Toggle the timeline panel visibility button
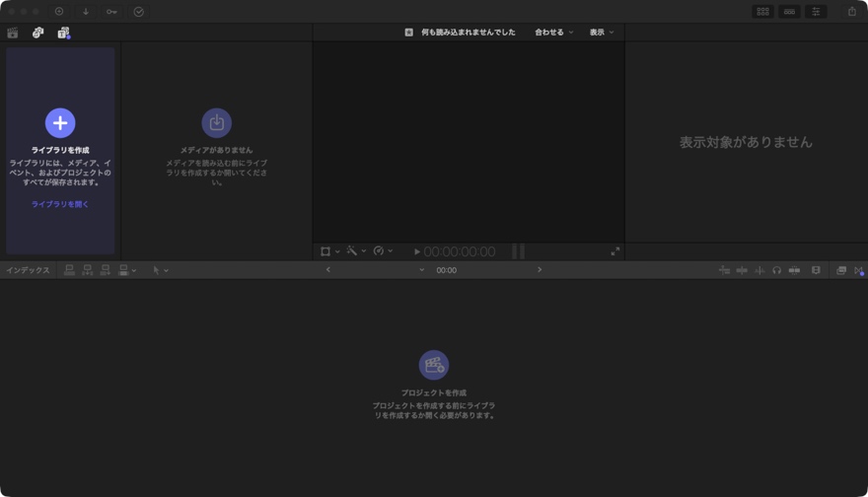This screenshot has width=868, height=497. 789,12
